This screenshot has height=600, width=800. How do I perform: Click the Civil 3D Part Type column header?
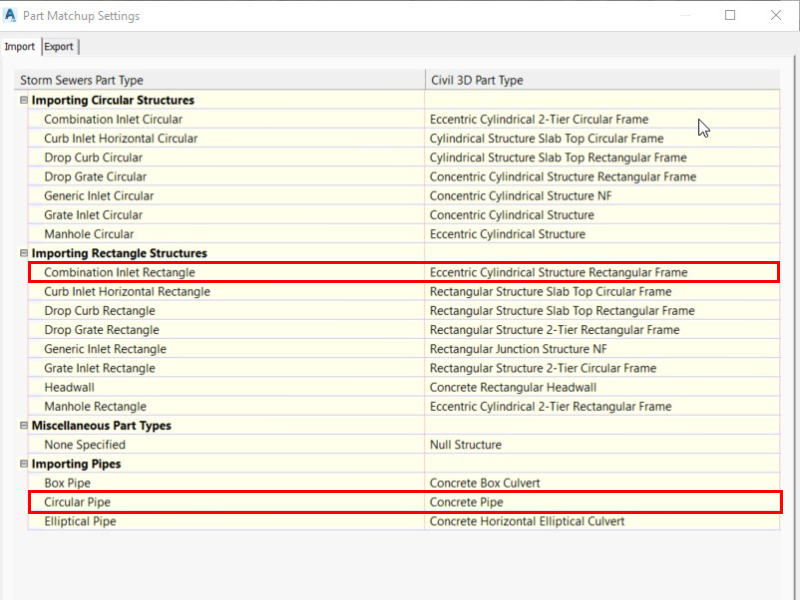[603, 80]
